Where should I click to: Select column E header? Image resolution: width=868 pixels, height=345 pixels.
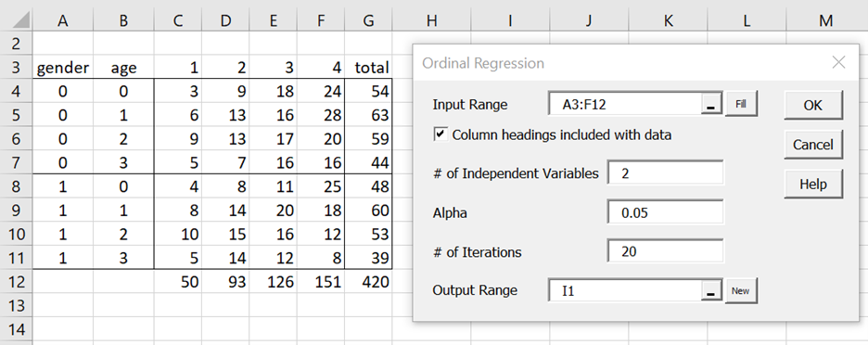(x=273, y=19)
